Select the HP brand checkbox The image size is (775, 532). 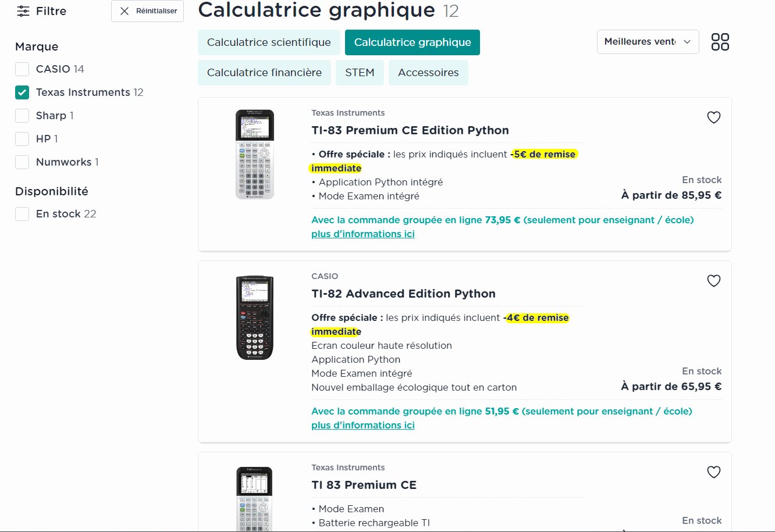click(x=22, y=139)
